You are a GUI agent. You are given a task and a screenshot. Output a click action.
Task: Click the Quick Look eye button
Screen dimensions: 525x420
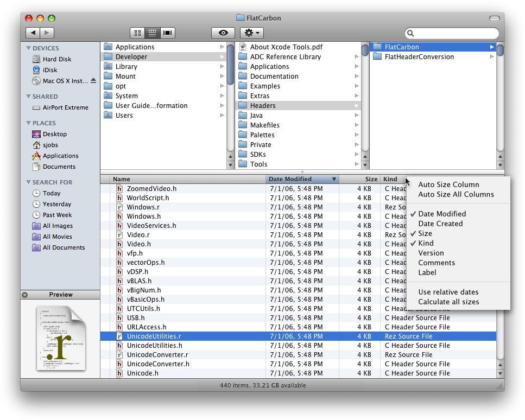[x=223, y=33]
